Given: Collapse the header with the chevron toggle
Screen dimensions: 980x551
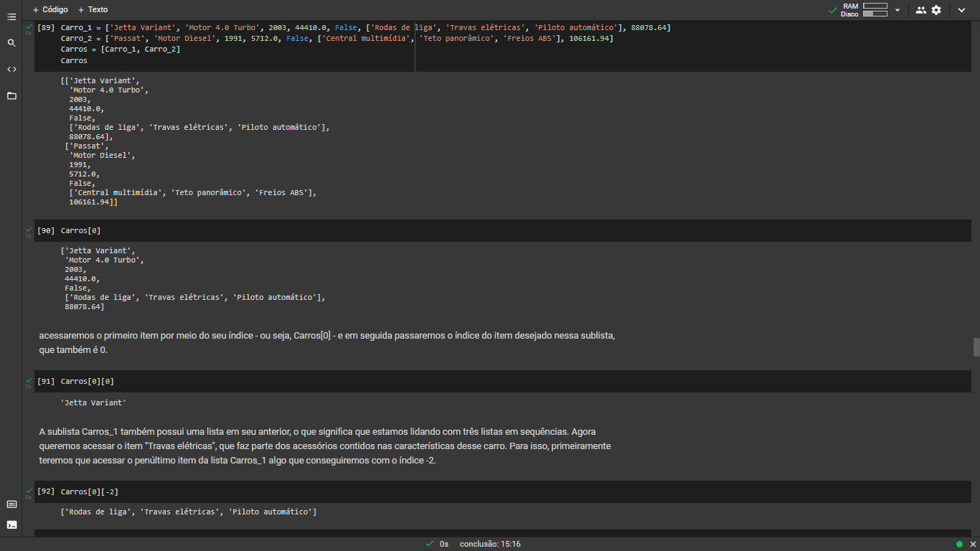Looking at the screenshot, I should [x=961, y=10].
